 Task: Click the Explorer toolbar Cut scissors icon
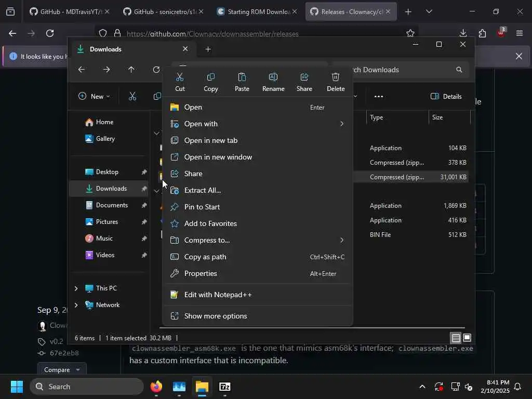click(132, 96)
